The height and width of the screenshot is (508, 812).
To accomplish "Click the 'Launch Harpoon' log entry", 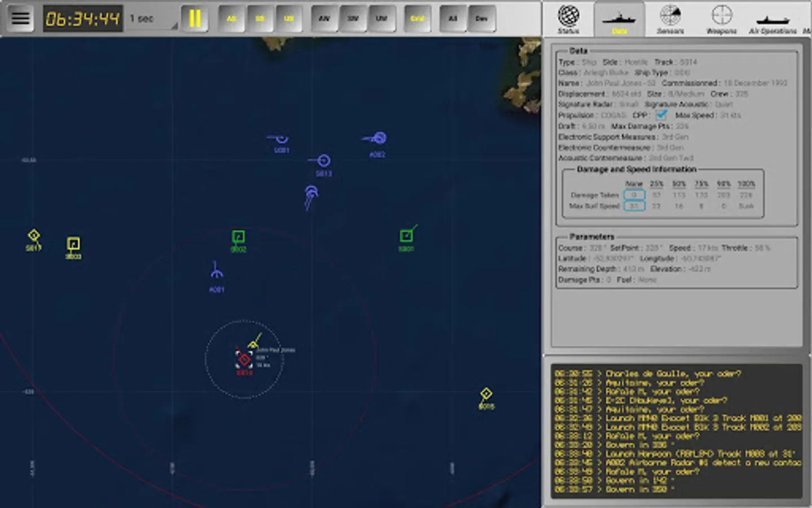I will [x=675, y=454].
